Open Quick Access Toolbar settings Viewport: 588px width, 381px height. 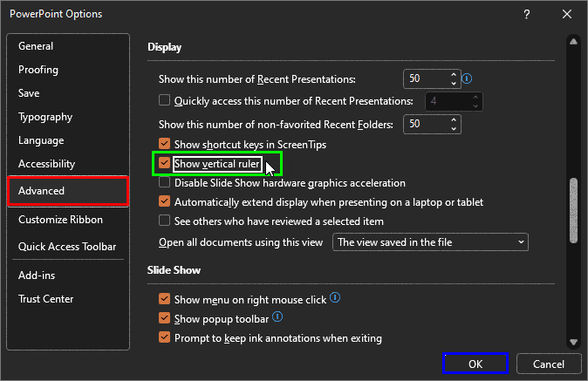[x=68, y=247]
